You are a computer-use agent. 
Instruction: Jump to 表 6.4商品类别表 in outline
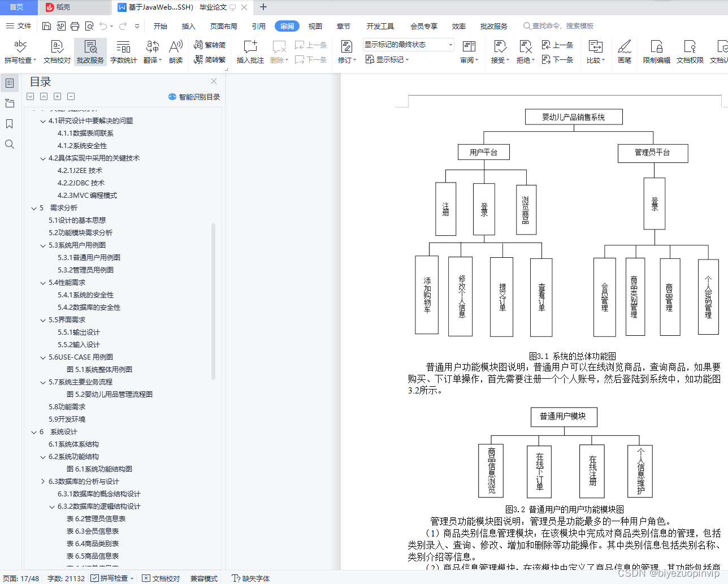pos(93,544)
